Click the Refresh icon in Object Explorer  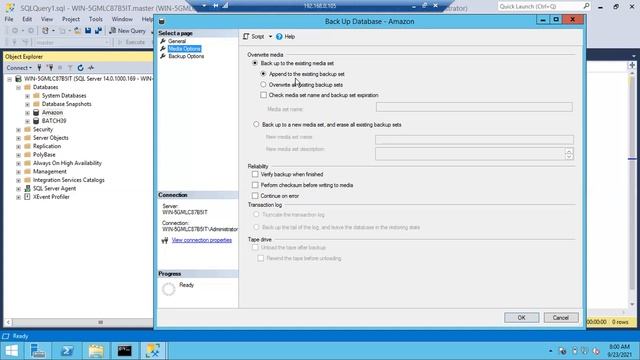click(x=80, y=68)
